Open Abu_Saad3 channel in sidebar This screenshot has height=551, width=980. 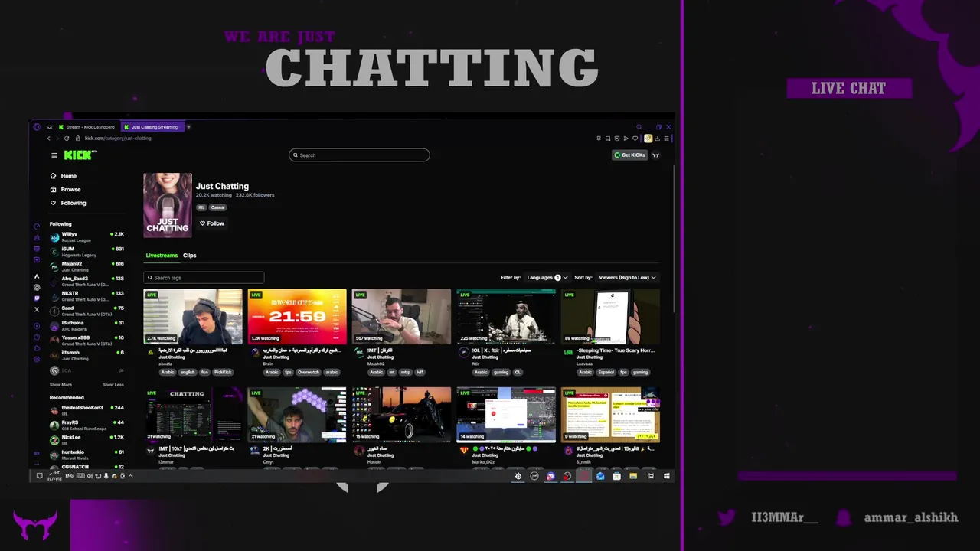tap(87, 281)
